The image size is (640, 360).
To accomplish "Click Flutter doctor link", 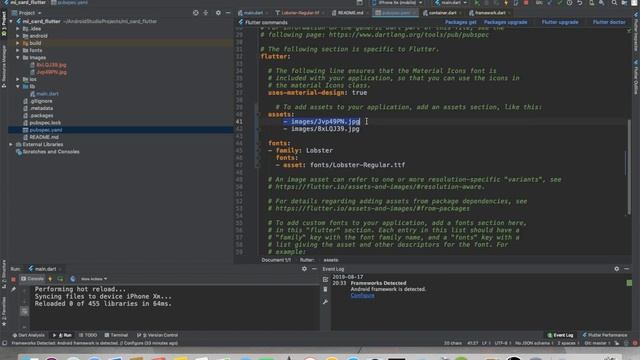I will point(609,22).
